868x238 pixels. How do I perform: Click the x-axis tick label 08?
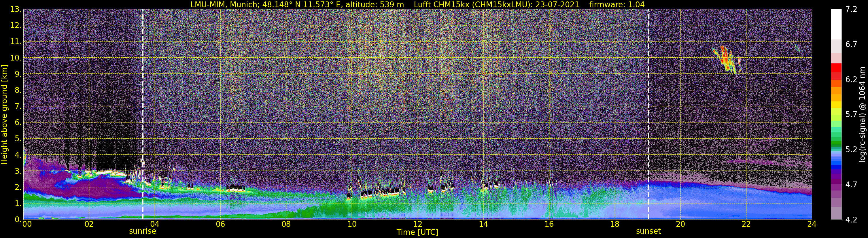click(286, 224)
